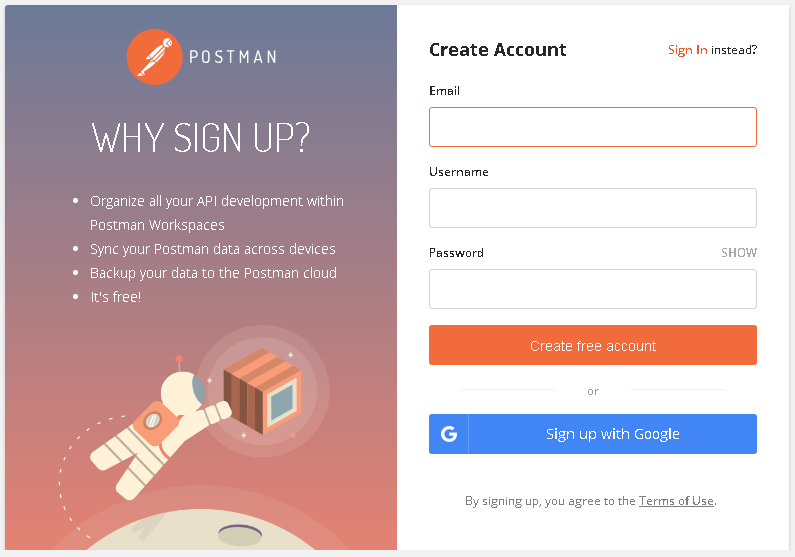Click the astronaut illustration
The image size is (795, 557).
coord(160,427)
